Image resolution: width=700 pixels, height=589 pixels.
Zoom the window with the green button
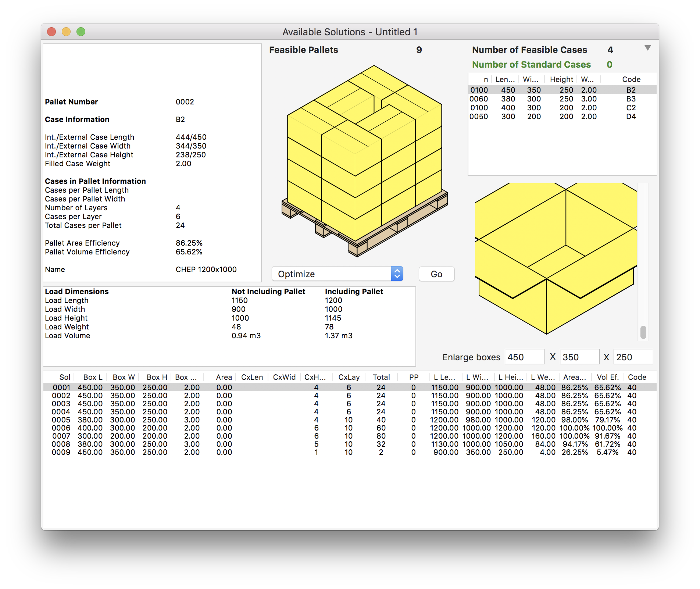point(81,32)
